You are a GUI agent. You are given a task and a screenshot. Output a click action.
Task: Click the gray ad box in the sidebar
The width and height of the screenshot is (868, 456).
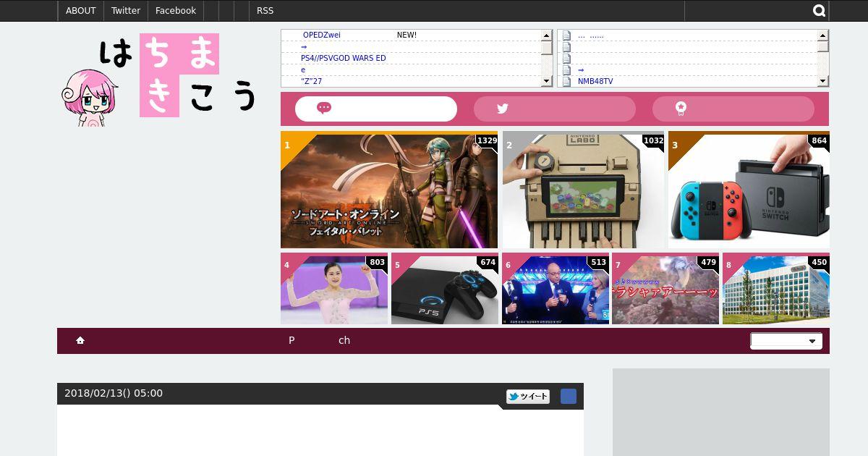click(x=721, y=412)
